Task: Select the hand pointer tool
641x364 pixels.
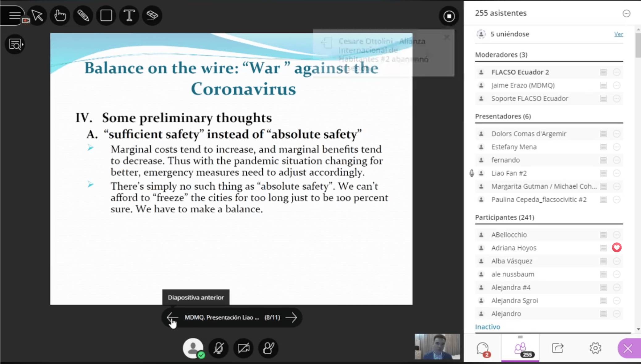Action: (x=60, y=15)
